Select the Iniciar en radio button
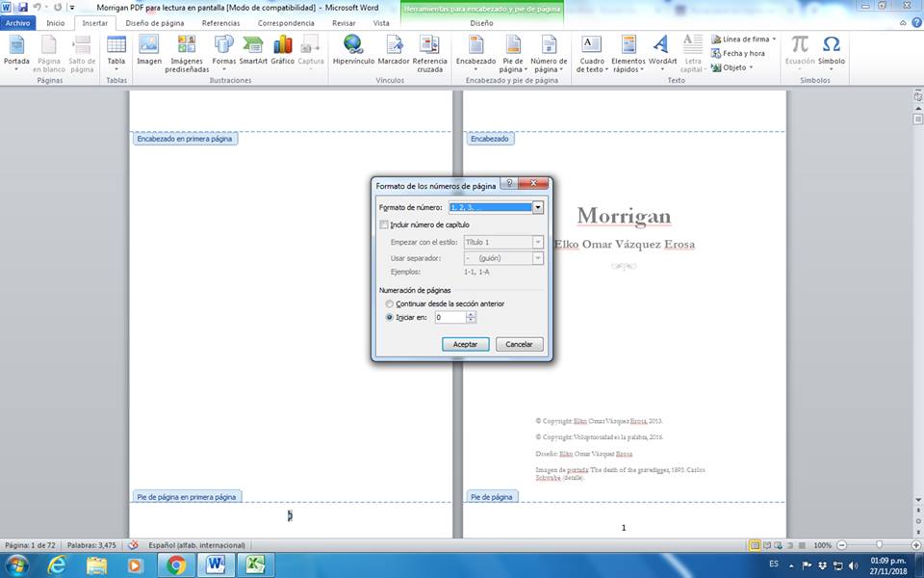Viewport: 924px width, 578px height. (389, 317)
